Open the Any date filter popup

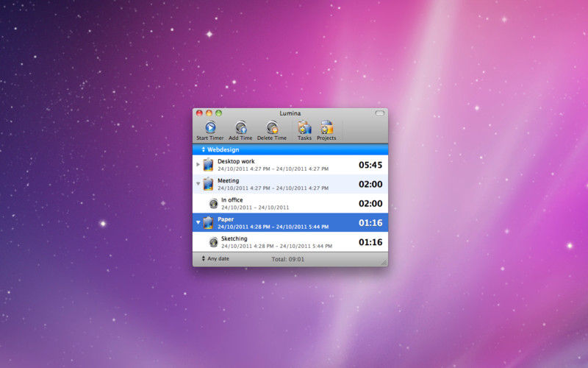pyautogui.click(x=215, y=259)
